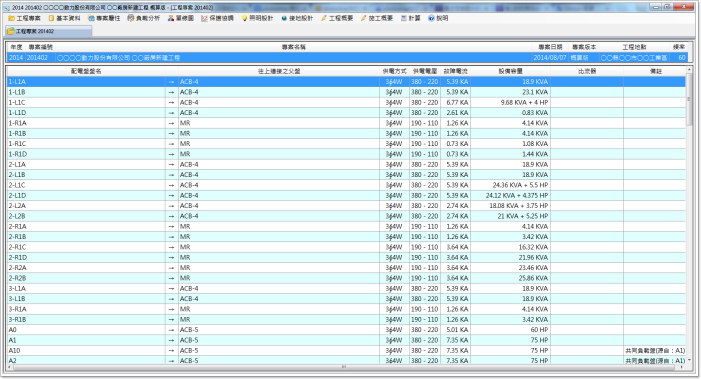Click the 24.12 KVA + 4.375 HP cell

click(510, 195)
